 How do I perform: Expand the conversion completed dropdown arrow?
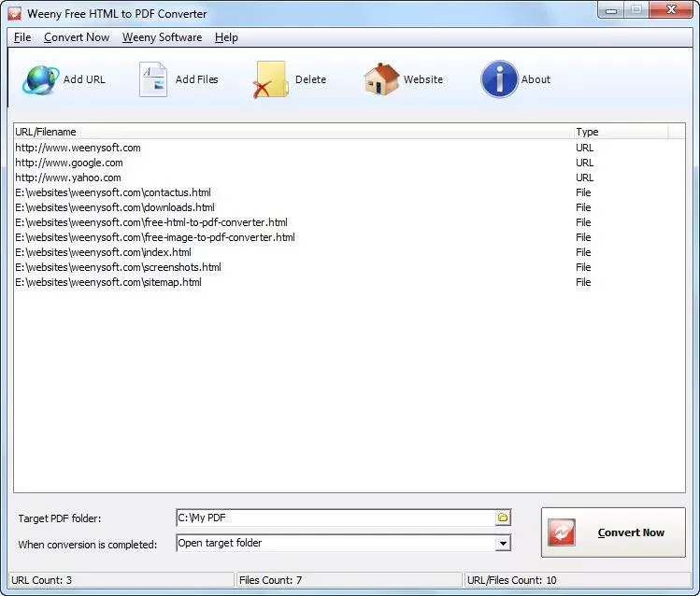[x=503, y=544]
